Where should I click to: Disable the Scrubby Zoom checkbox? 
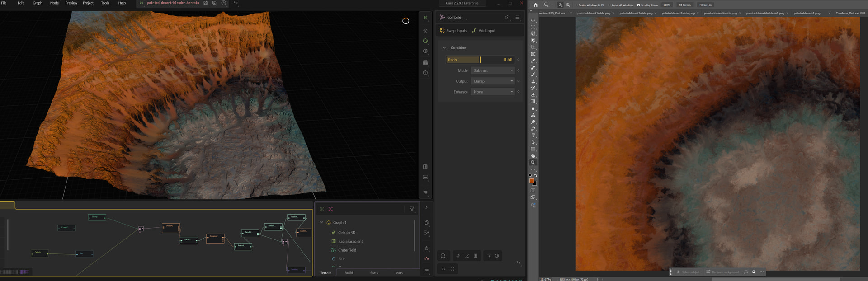pyautogui.click(x=638, y=5)
